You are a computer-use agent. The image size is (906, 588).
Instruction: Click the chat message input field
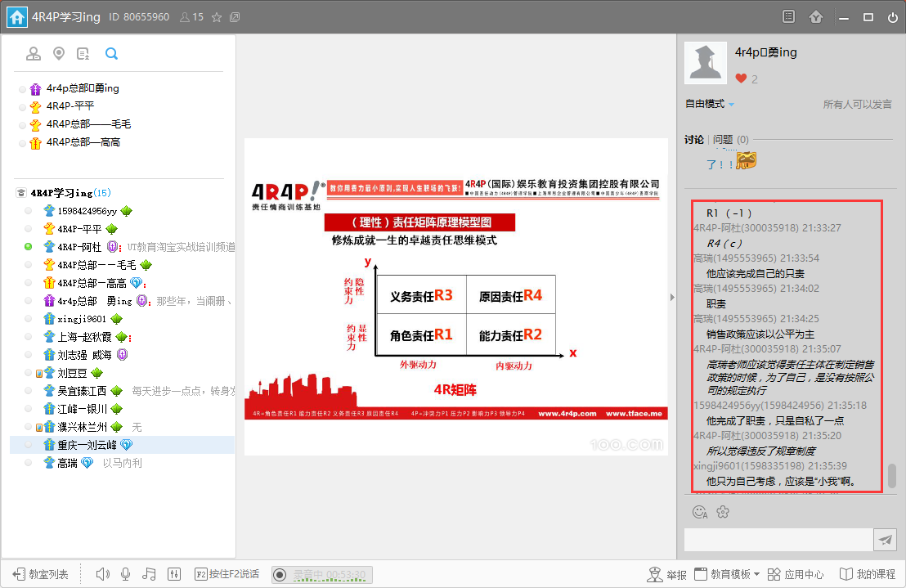(x=778, y=540)
